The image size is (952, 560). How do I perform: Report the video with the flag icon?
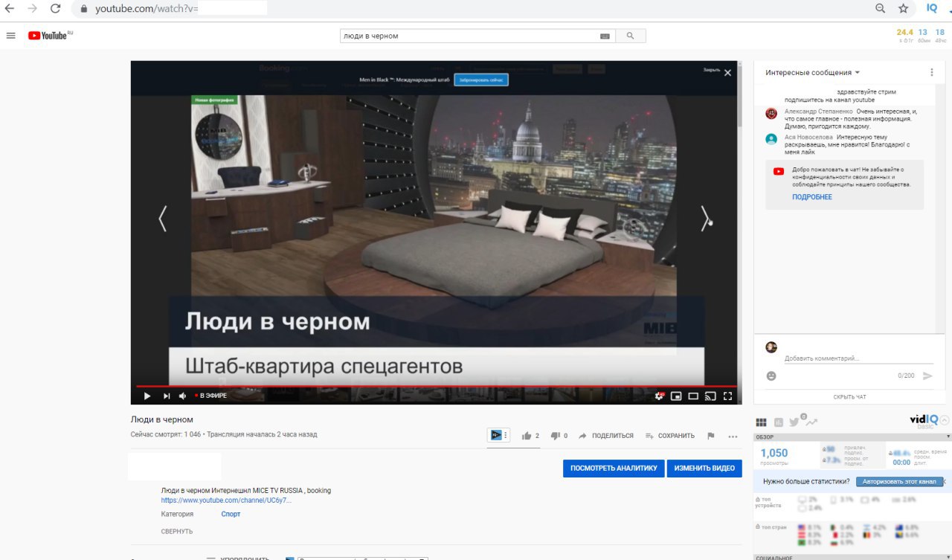(711, 436)
